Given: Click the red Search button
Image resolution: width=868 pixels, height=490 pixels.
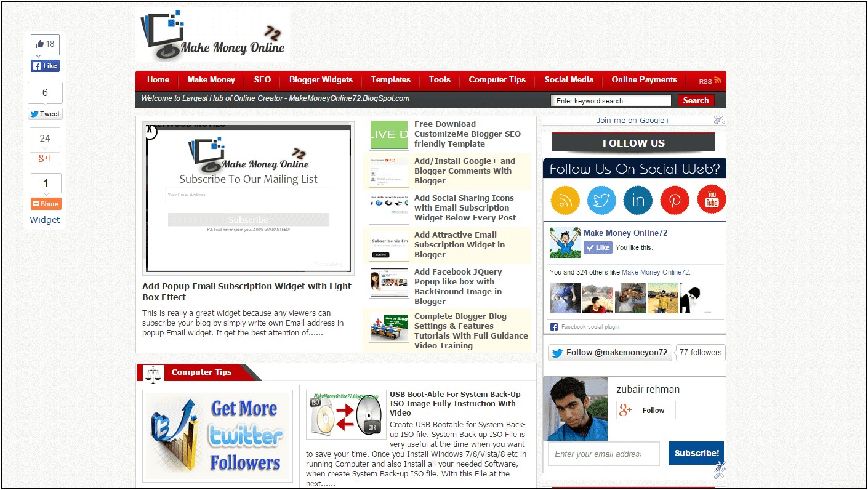Looking at the screenshot, I should [696, 101].
